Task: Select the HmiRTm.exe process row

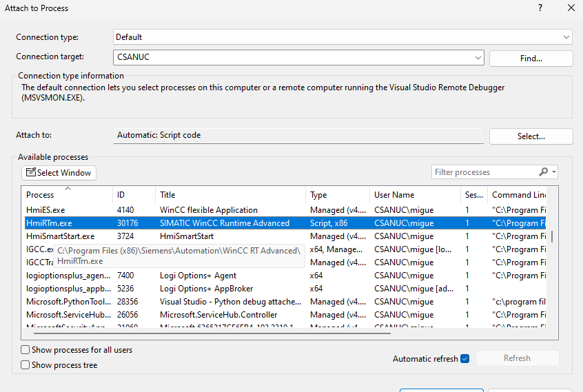Action: 285,223
